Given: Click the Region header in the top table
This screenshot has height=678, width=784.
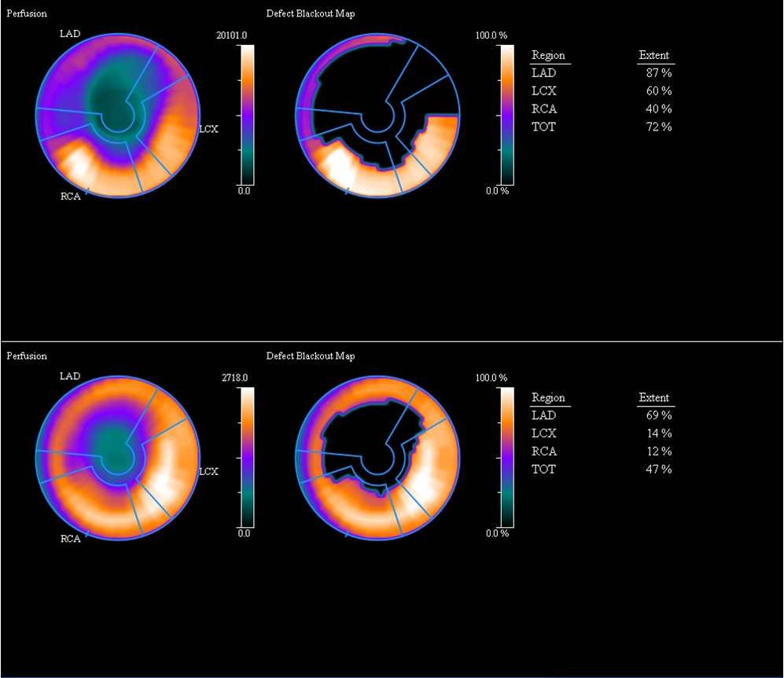Looking at the screenshot, I should coord(548,56).
